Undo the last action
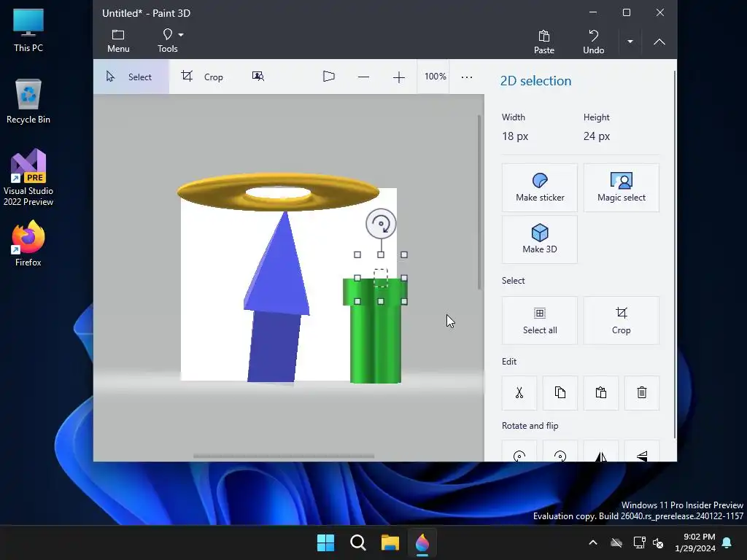The height and width of the screenshot is (560, 747). [593, 42]
